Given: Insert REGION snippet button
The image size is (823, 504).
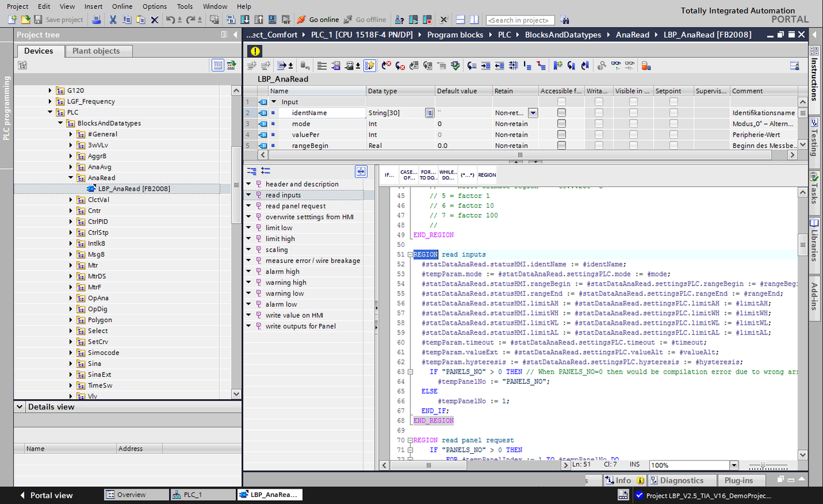Looking at the screenshot, I should [x=487, y=175].
